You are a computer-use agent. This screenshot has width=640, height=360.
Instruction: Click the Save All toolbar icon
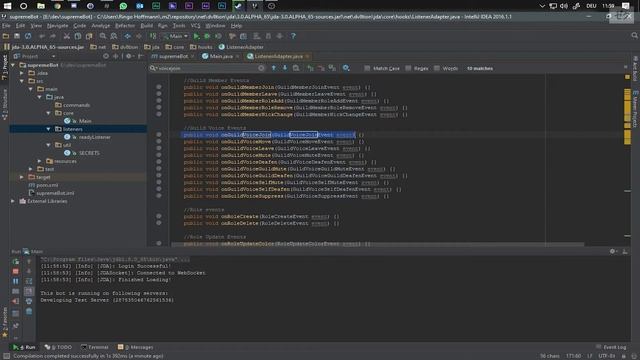17,36
